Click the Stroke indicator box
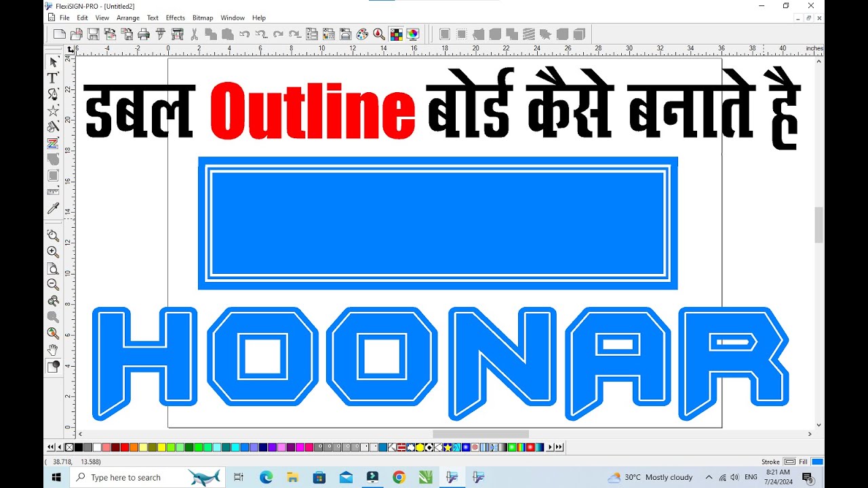Viewport: 868px width, 488px height. pyautogui.click(x=789, y=462)
